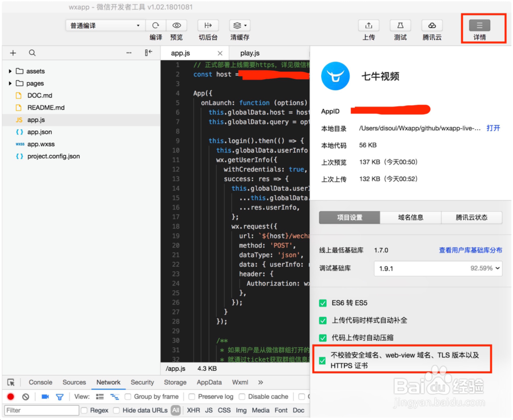Image resolution: width=513 pixels, height=420 pixels.
Task: Open the 普通编译 compile mode dropdown
Action: tap(105, 26)
